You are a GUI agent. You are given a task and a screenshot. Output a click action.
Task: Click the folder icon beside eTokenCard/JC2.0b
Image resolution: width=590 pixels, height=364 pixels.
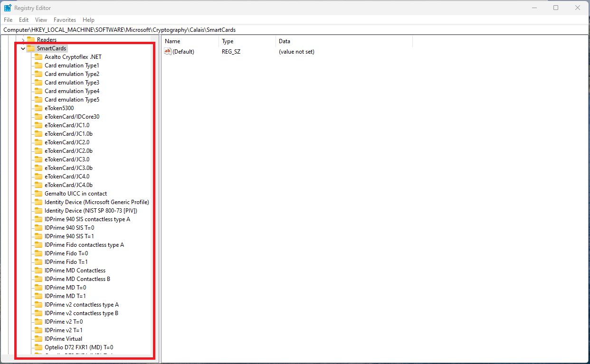click(38, 151)
